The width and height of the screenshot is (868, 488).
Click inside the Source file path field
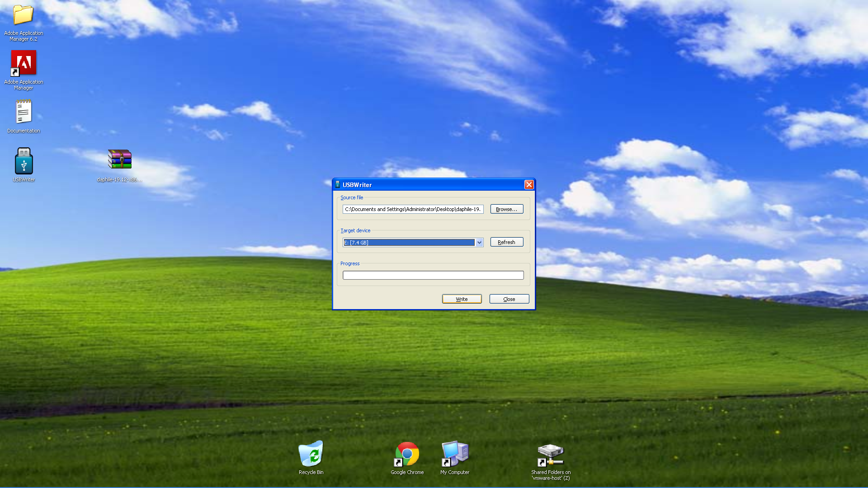coord(412,209)
